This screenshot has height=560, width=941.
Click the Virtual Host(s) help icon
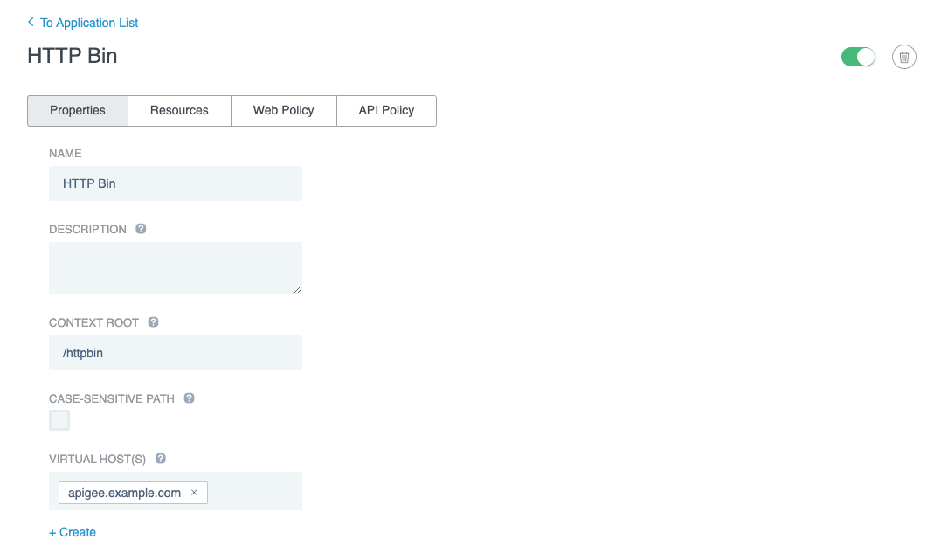point(159,459)
